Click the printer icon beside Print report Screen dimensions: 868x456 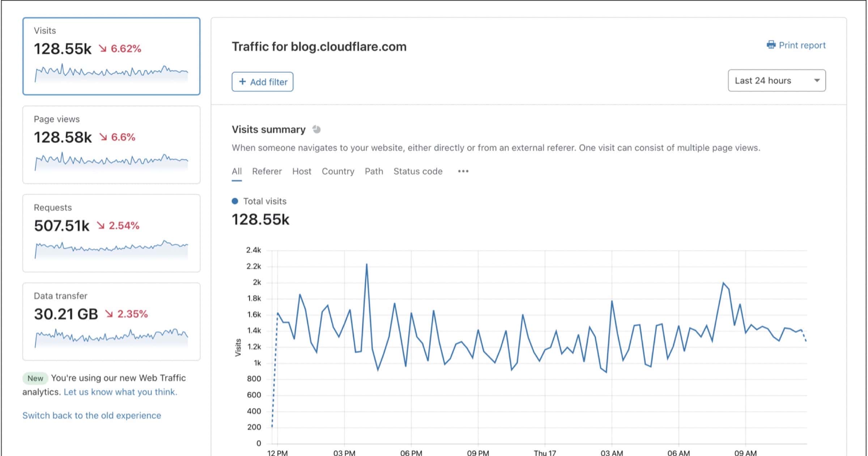pyautogui.click(x=771, y=45)
